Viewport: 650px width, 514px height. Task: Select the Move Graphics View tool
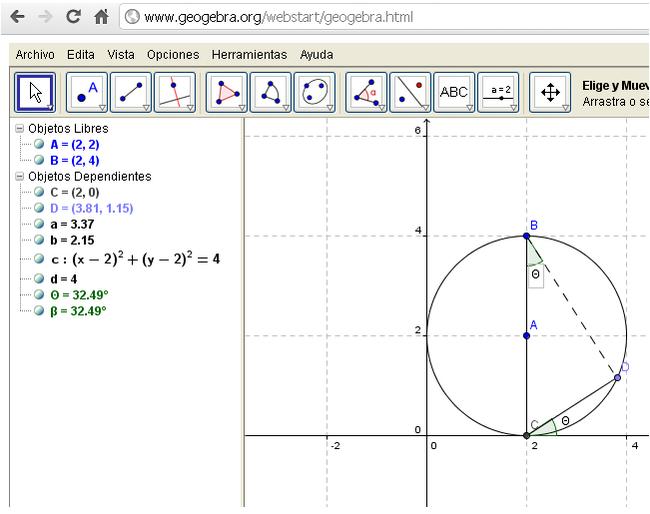tap(550, 93)
